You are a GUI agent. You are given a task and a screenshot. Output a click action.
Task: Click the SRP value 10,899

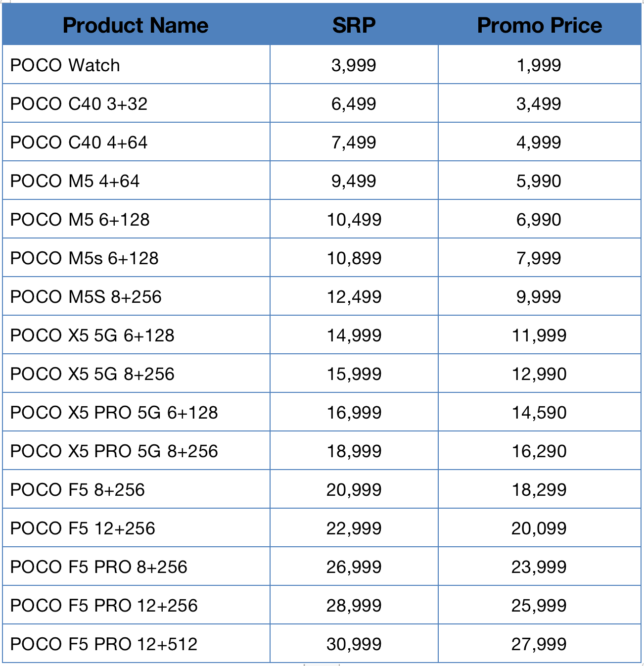[354, 258]
